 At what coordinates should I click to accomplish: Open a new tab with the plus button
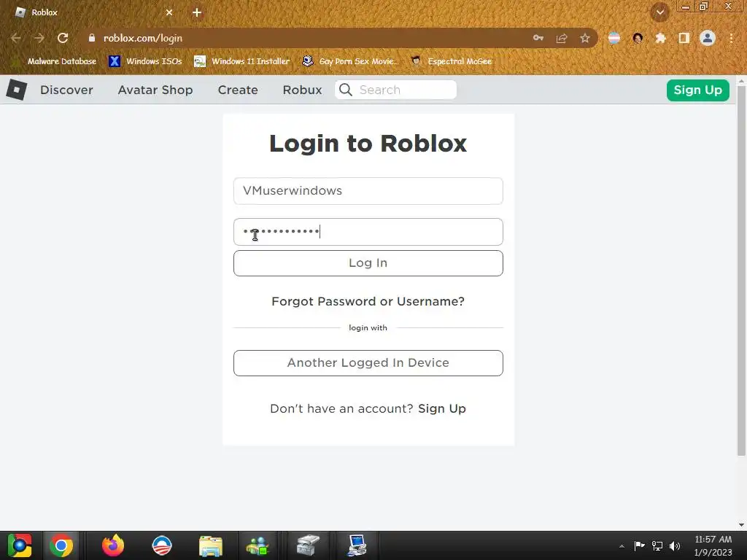197,12
